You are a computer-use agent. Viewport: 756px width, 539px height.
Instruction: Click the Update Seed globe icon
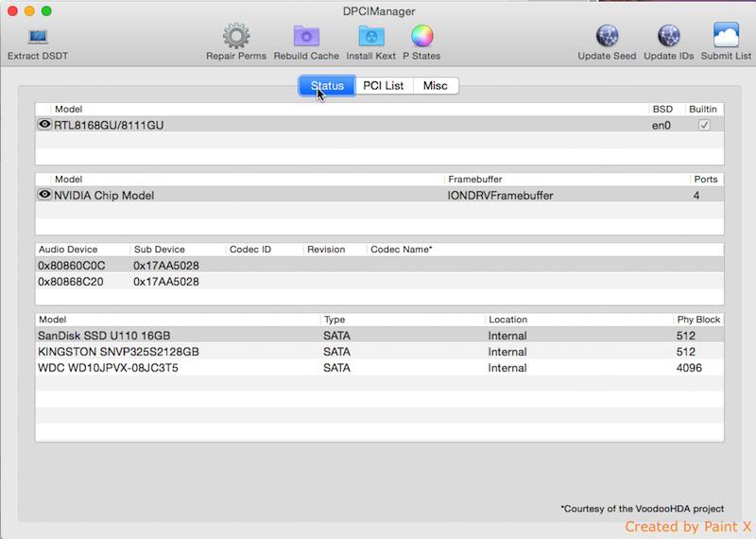click(607, 38)
